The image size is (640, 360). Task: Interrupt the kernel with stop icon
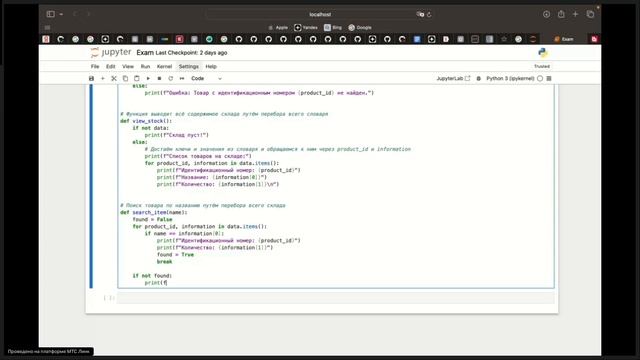159,78
